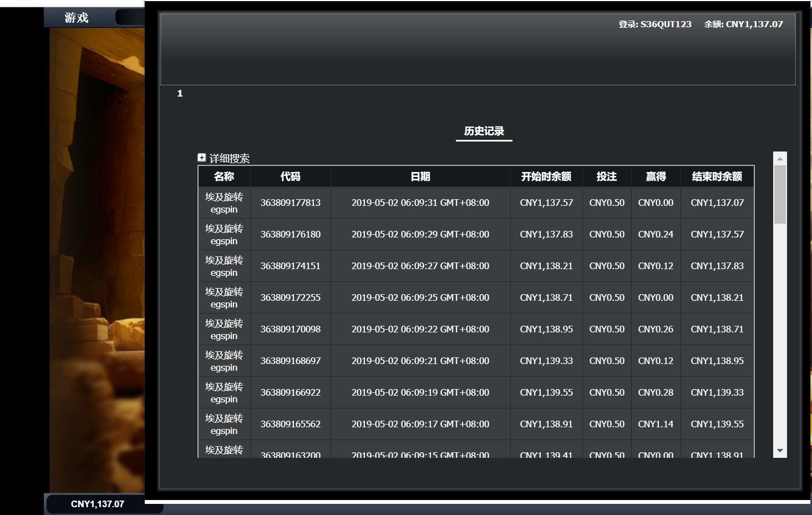This screenshot has height=515, width=812.
Task: Expand the 详细搜索 plus icon
Action: coord(202,158)
